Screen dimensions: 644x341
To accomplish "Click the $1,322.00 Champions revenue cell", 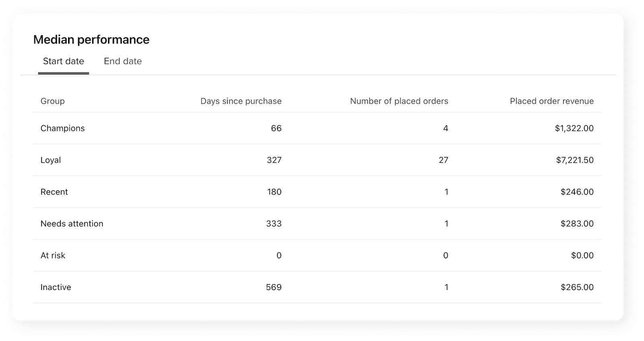I will 574,128.
